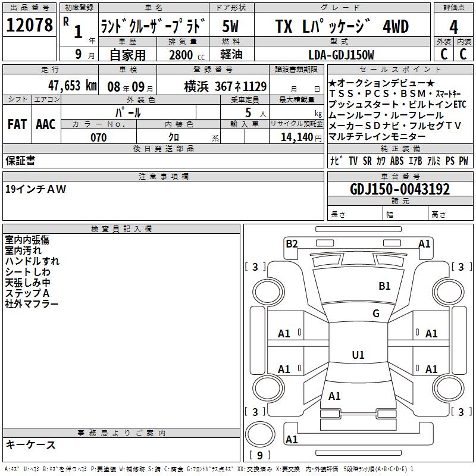Click メーカーSDナビ・フルセグTV line
The height and width of the screenshot is (476, 476).
(x=395, y=126)
